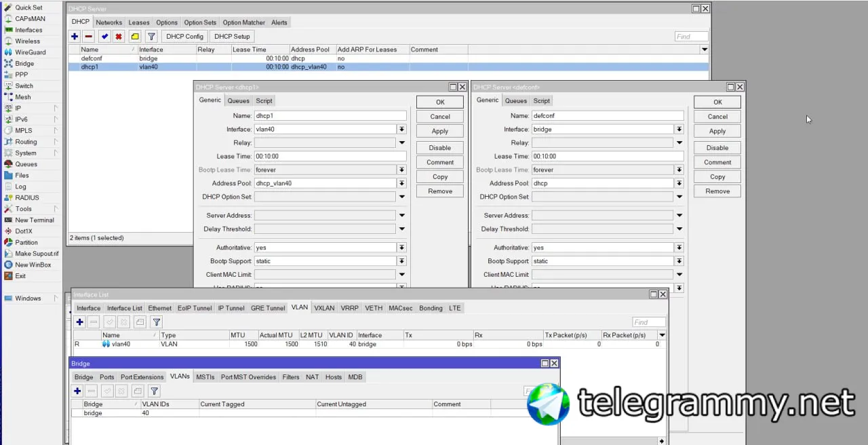This screenshot has height=445, width=868.
Task: Open Mesh menu in sidebar
Action: 23,97
